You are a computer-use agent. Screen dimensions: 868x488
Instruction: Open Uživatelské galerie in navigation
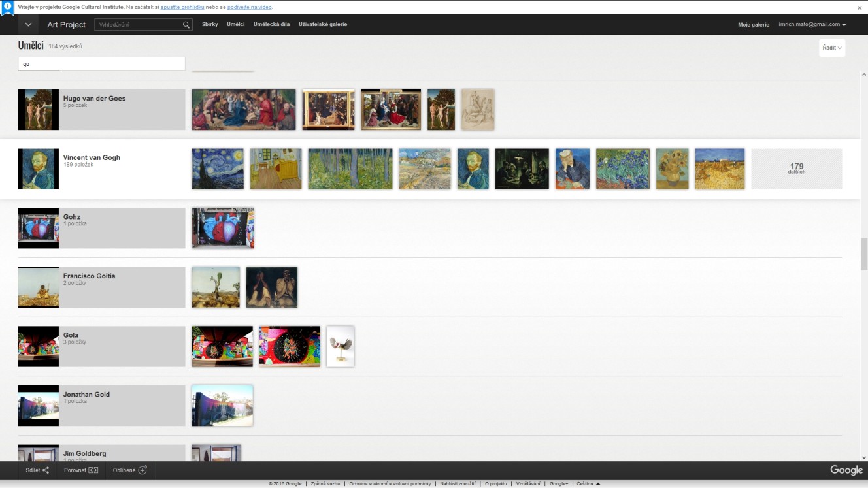pyautogui.click(x=323, y=25)
